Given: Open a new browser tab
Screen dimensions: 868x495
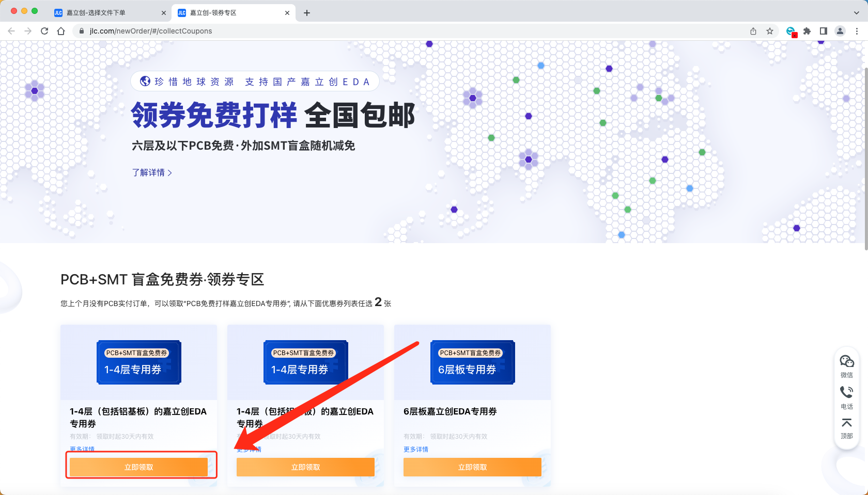Looking at the screenshot, I should [307, 13].
